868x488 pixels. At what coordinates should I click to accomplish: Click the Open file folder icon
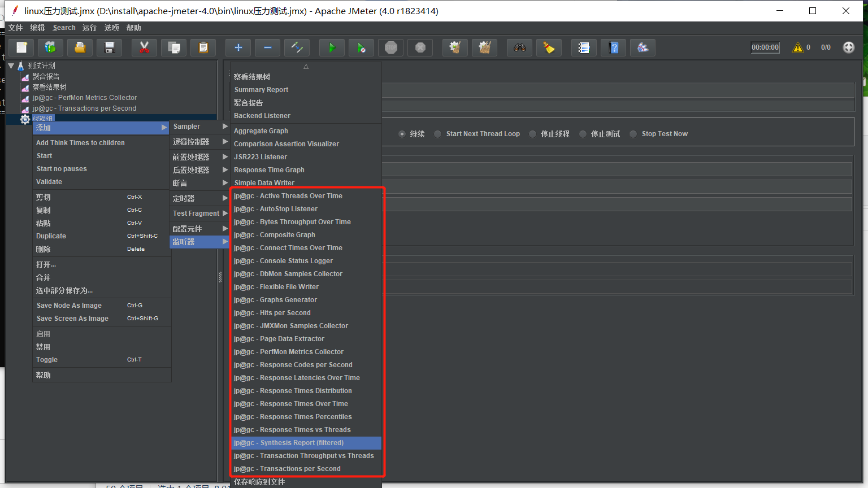(x=80, y=48)
